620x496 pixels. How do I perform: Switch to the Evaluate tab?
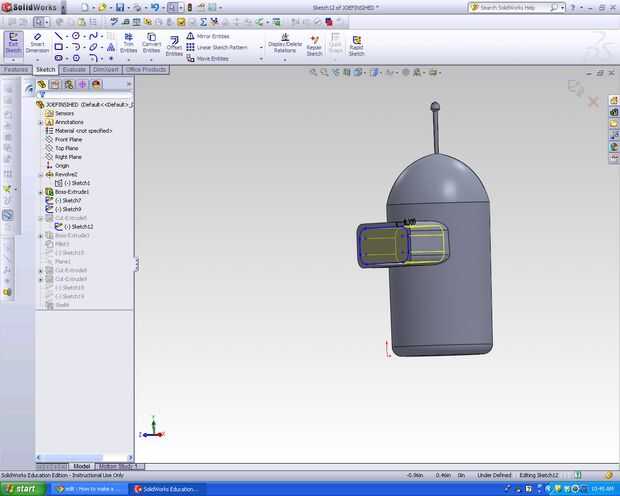(x=75, y=70)
